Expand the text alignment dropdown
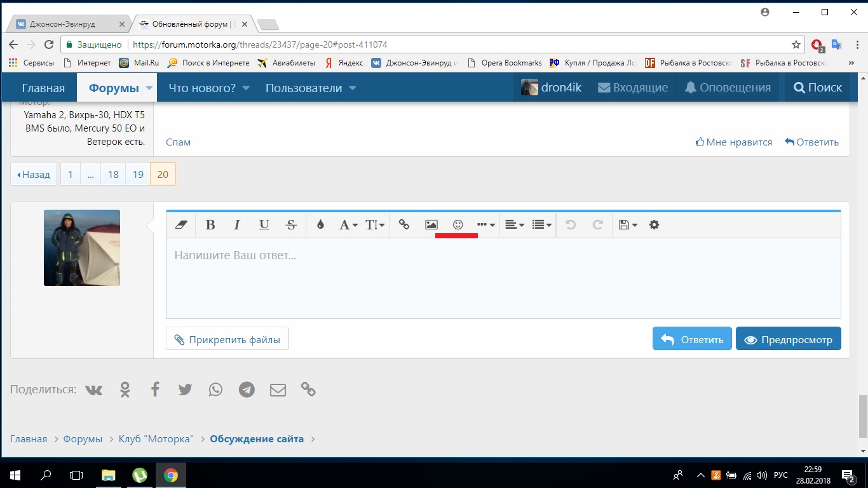This screenshot has height=488, width=868. point(514,225)
